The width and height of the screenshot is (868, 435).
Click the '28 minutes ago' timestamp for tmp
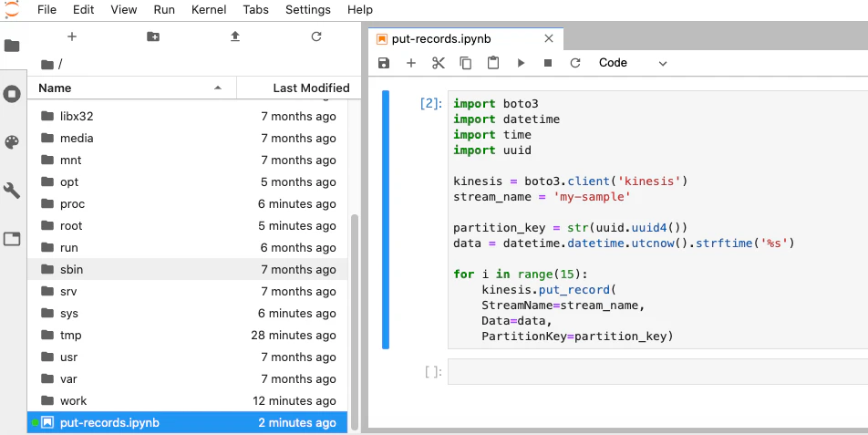pyautogui.click(x=294, y=336)
